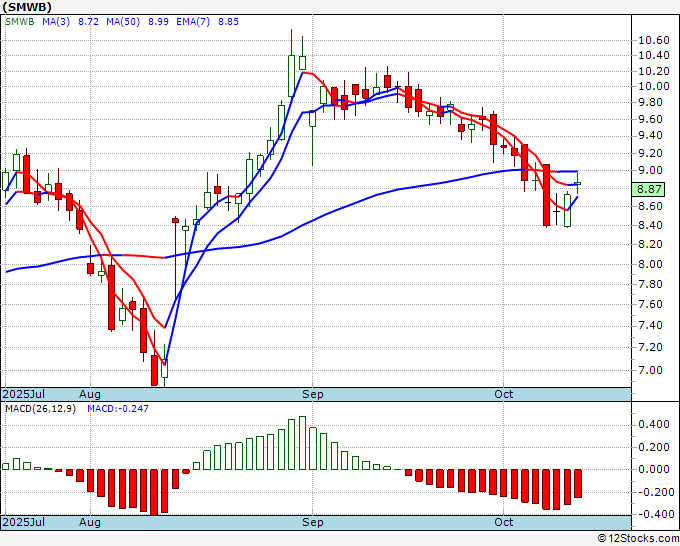Click the 9.80 price axis label

click(651, 102)
